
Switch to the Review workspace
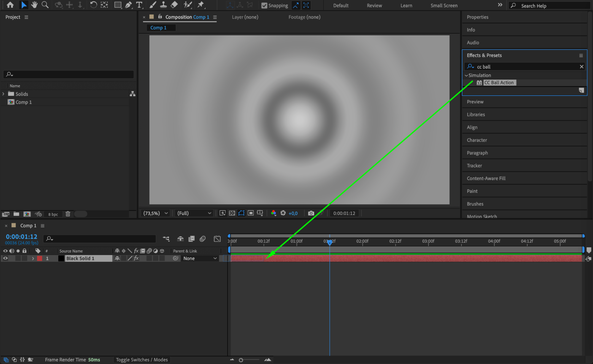374,5
